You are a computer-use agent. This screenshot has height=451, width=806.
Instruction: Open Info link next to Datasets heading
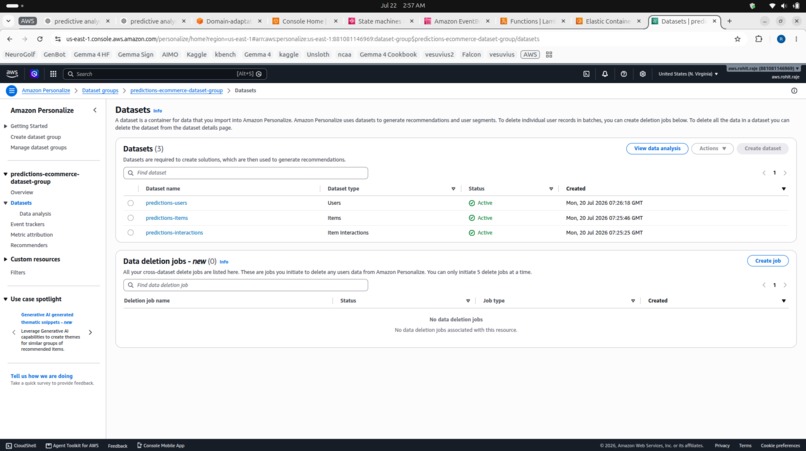[157, 111]
